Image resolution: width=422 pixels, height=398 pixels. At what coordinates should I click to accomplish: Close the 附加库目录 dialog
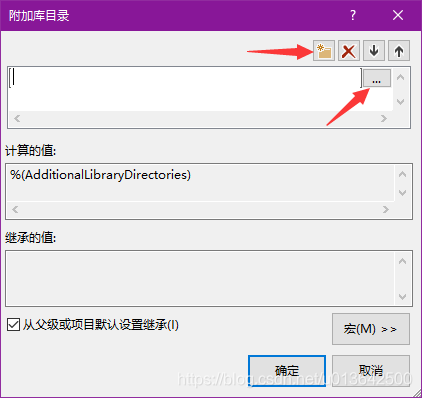(398, 15)
